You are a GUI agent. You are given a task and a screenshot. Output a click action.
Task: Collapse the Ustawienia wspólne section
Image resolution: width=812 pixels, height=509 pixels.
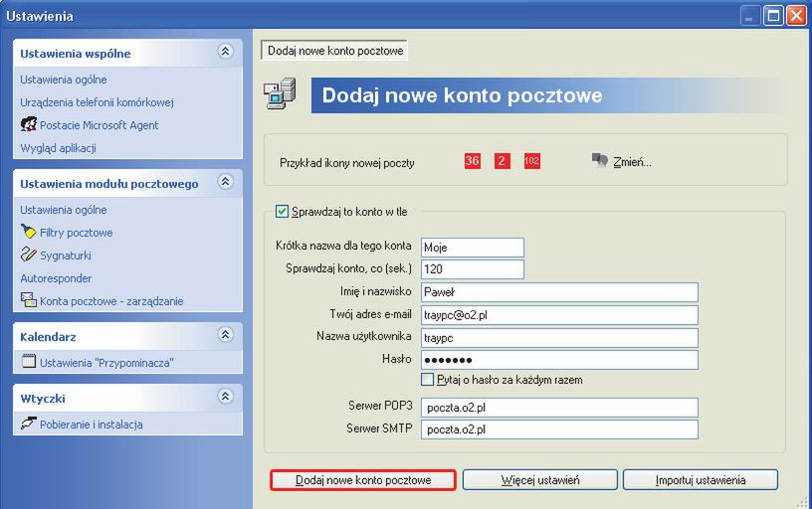pos(225,52)
